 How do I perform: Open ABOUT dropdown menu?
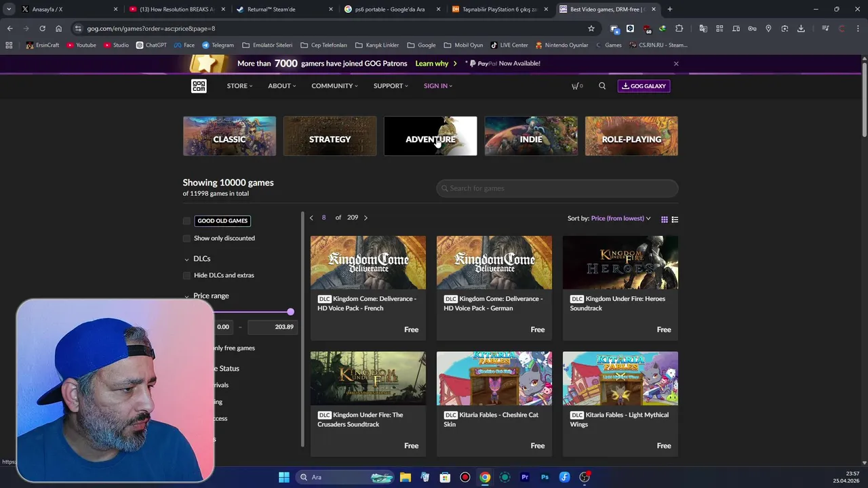281,86
